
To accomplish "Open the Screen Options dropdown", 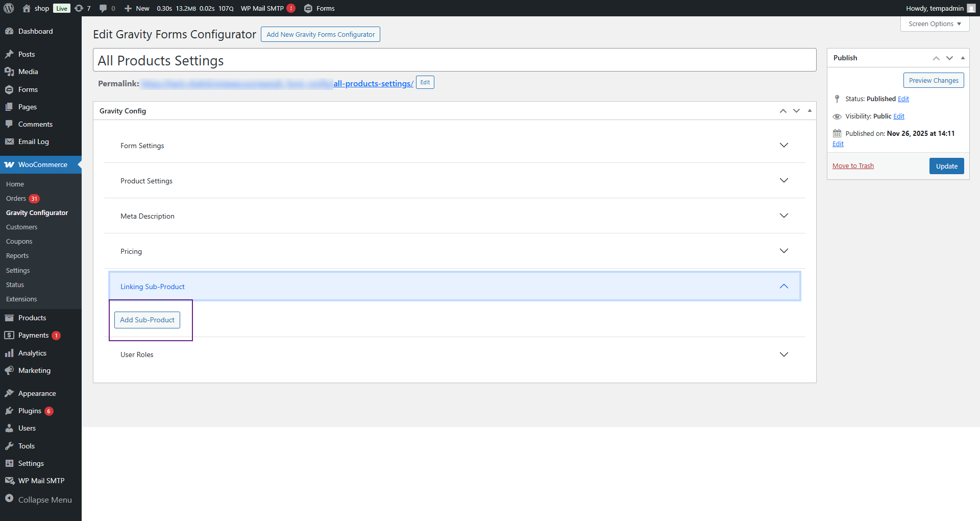I will point(935,24).
